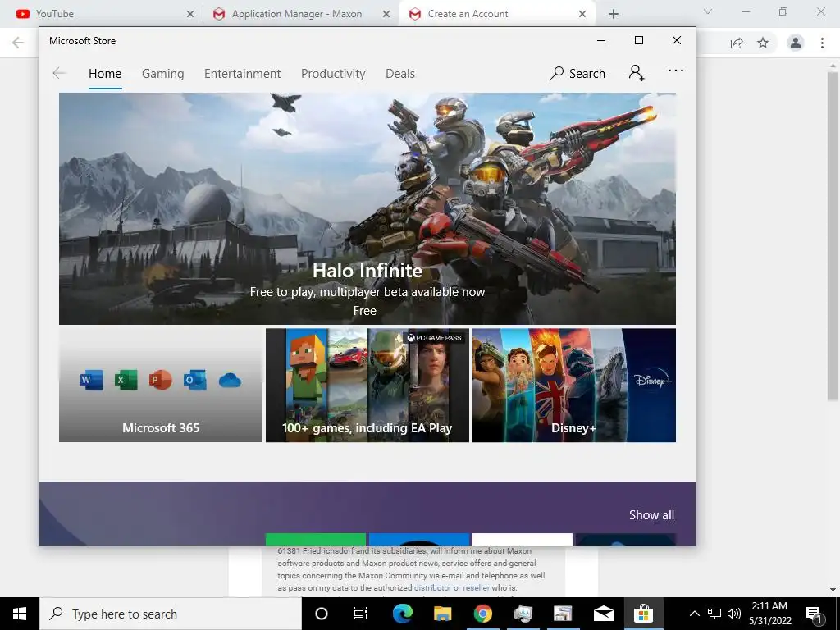This screenshot has width=840, height=630.
Task: Click the Chrome page vertical scrollbar
Action: [x=832, y=235]
